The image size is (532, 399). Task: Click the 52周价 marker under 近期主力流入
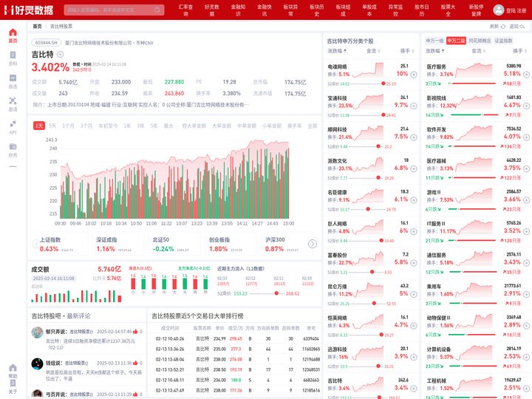pos(276,293)
